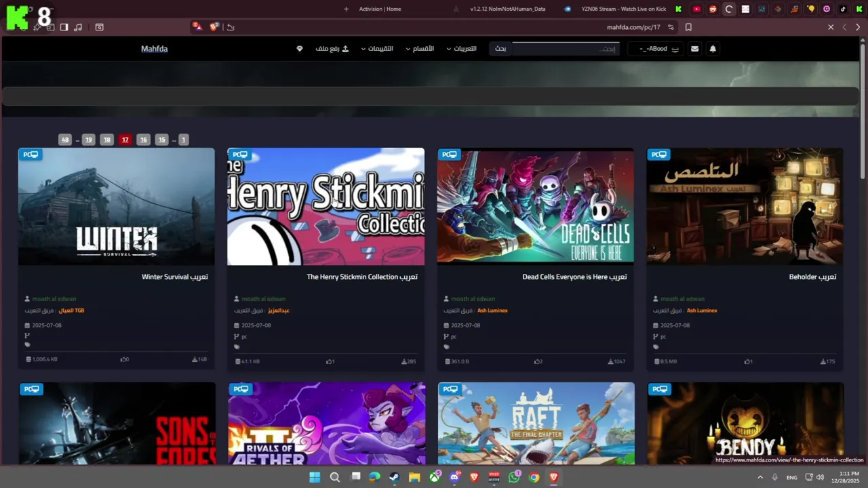
Task: Open Microsoft Edge from the taskbar
Action: click(374, 477)
